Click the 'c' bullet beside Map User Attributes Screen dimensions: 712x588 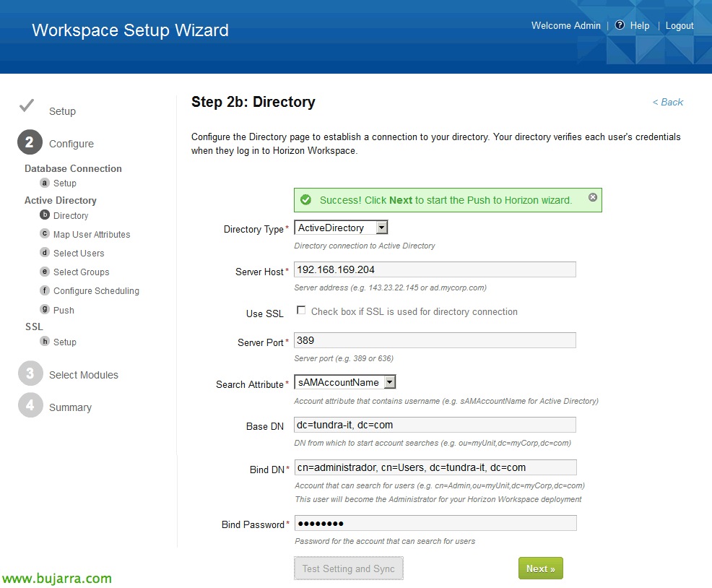pyautogui.click(x=45, y=233)
